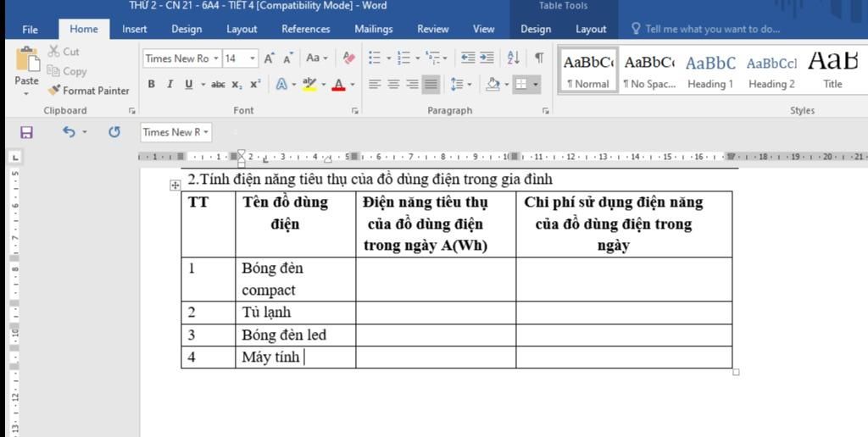
Task: Apply superscript formatting
Action: (255, 84)
